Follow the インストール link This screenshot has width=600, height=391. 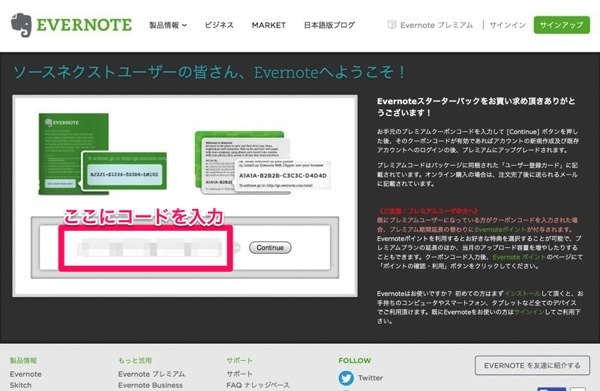pyautogui.click(x=522, y=294)
